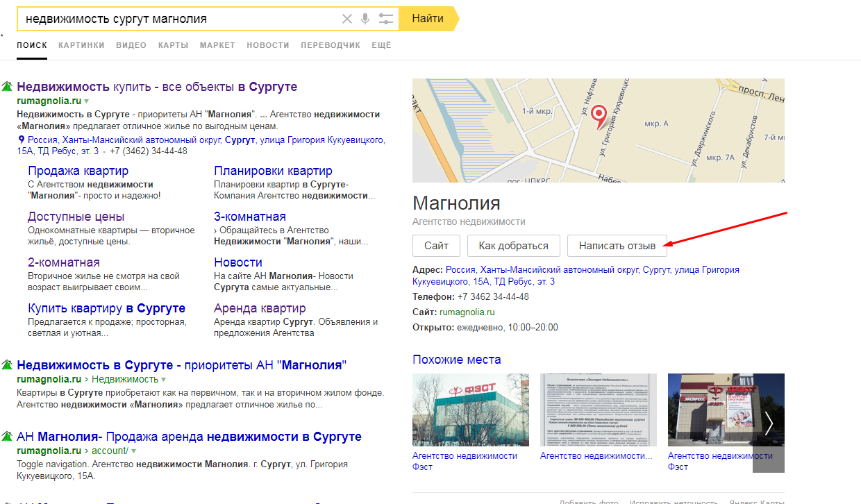Switch to the МАРКЕТ tab
The image size is (861, 504).
pyautogui.click(x=217, y=45)
